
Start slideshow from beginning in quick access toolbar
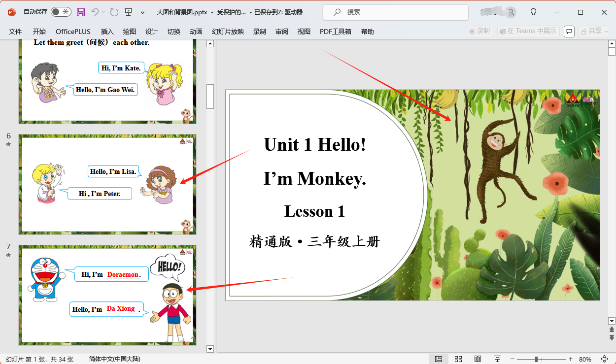(128, 12)
